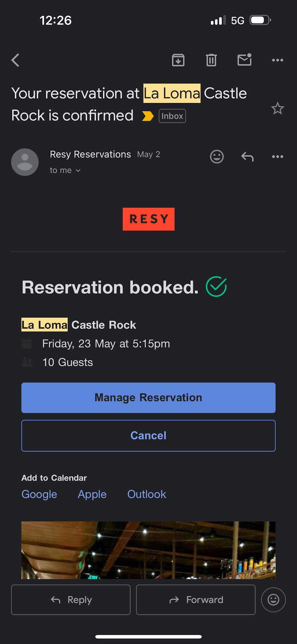The width and height of the screenshot is (297, 644).
Task: Cancel the La Loma reservation
Action: [148, 436]
